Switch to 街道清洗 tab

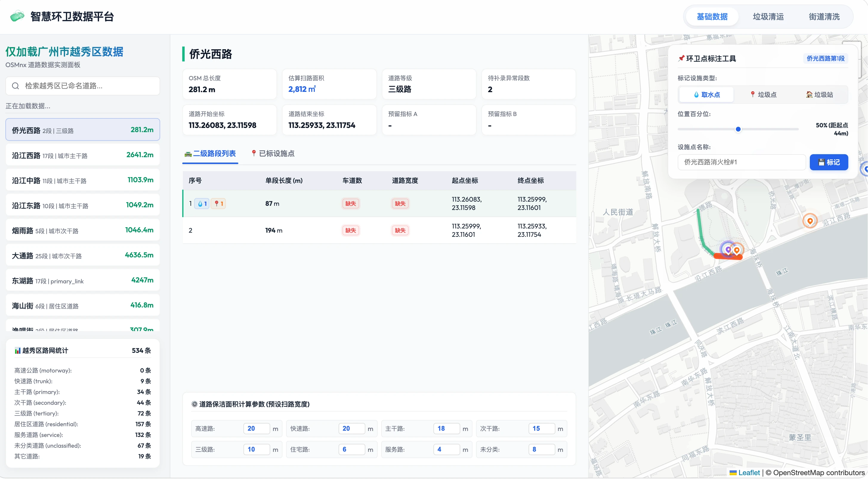tap(824, 16)
